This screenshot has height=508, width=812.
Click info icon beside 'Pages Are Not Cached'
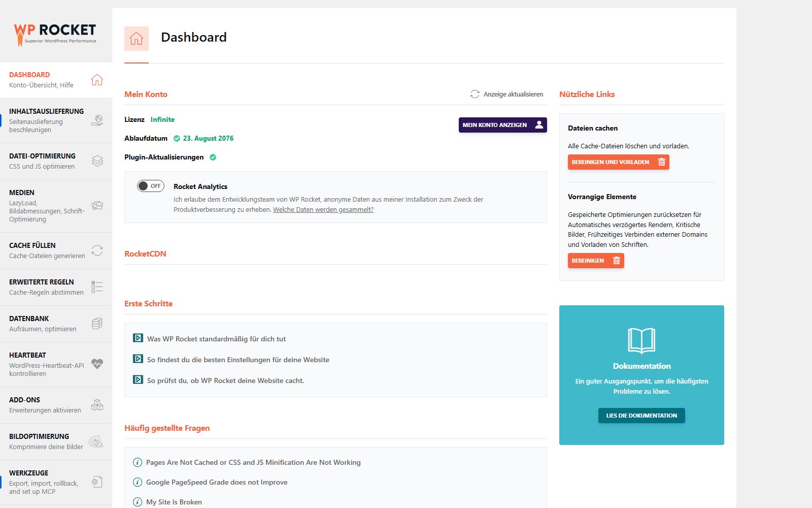(138, 462)
